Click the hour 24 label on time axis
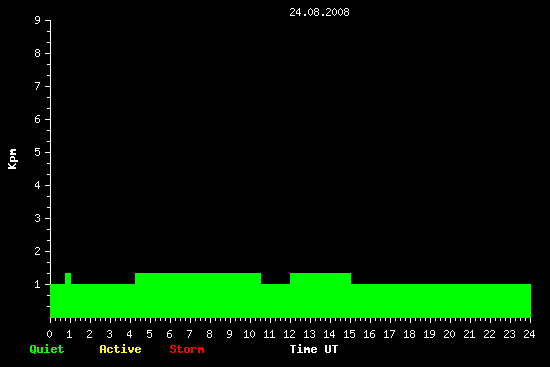The height and width of the screenshot is (367, 550). (529, 334)
